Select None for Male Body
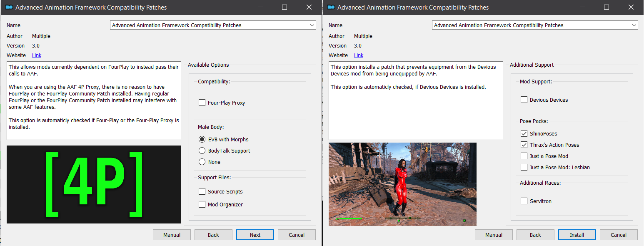 tap(202, 162)
